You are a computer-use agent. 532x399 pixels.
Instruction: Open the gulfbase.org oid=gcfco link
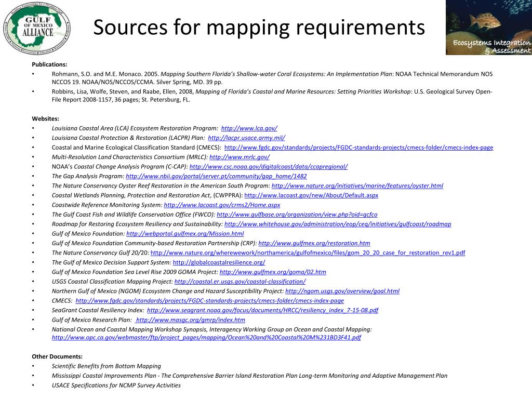coord(297,215)
